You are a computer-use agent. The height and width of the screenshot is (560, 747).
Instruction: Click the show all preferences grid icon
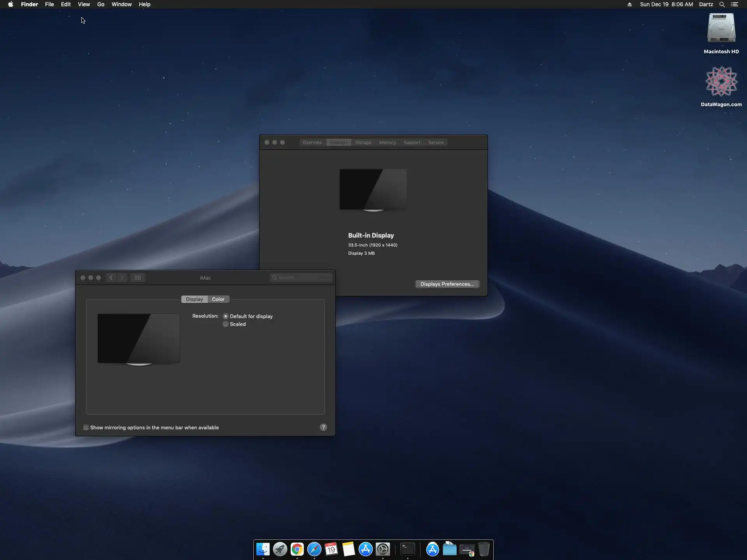pyautogui.click(x=138, y=278)
